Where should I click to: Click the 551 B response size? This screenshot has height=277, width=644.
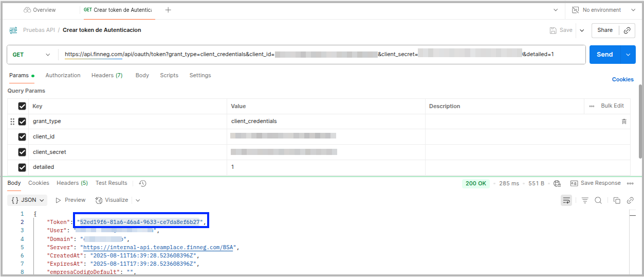[536, 183]
